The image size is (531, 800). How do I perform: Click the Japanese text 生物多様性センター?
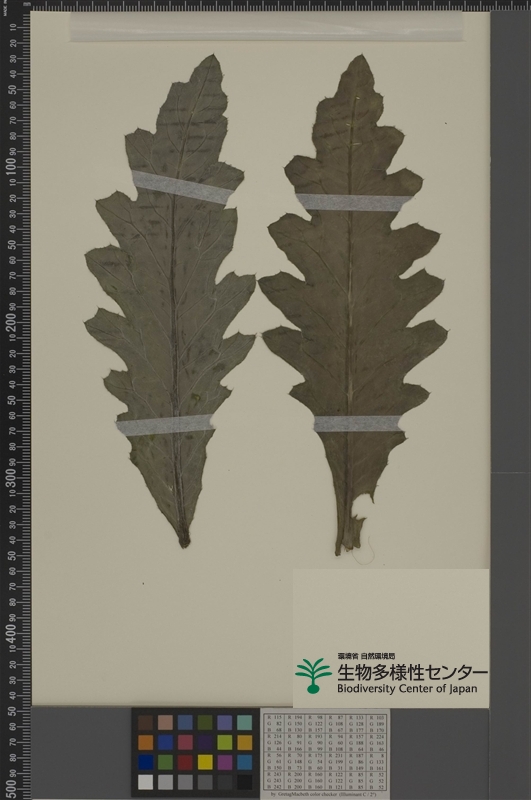click(412, 672)
